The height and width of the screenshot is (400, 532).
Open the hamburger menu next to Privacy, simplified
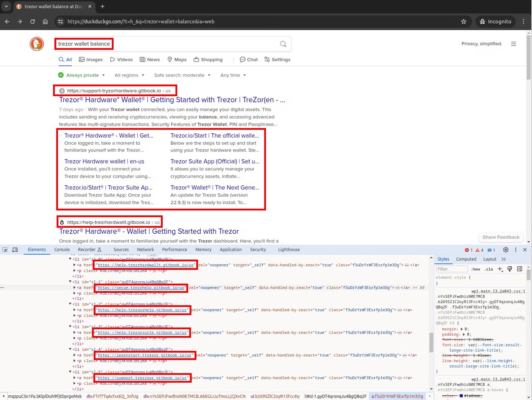514,44
